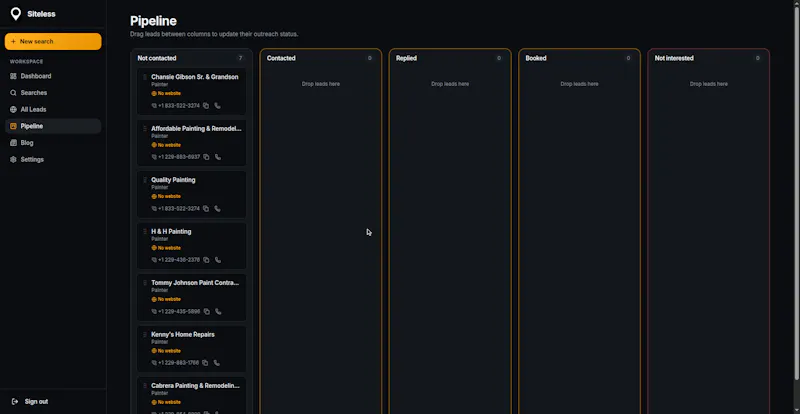The height and width of the screenshot is (414, 800).
Task: Copy phone number for Chansie Gibson Sr. & Grandson
Action: click(x=206, y=106)
